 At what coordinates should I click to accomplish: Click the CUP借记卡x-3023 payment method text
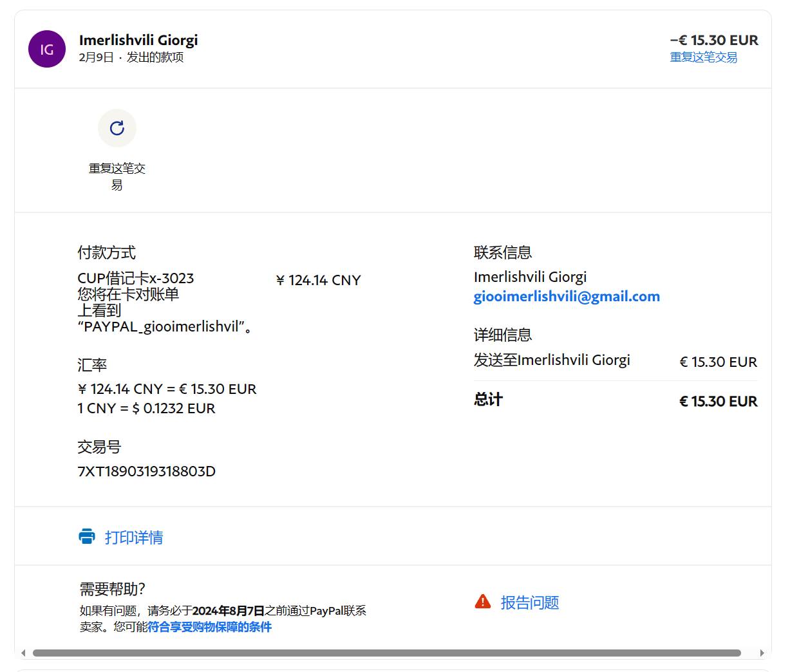tap(136, 278)
